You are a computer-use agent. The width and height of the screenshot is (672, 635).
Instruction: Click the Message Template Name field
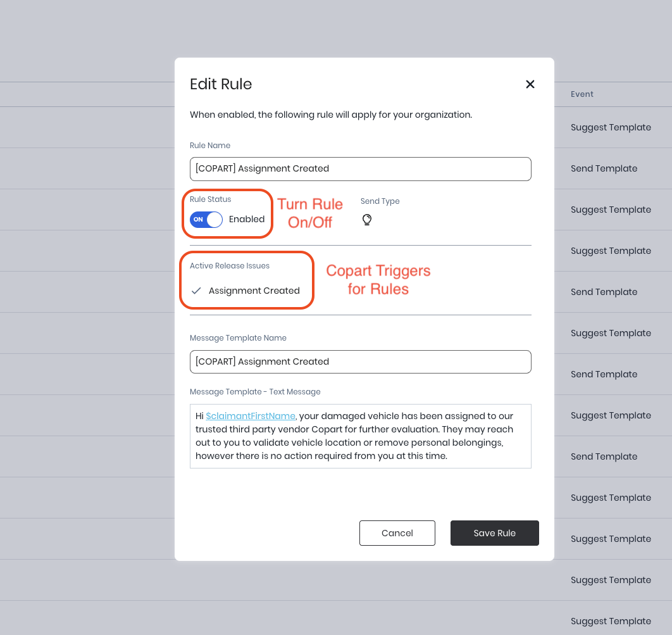point(360,362)
